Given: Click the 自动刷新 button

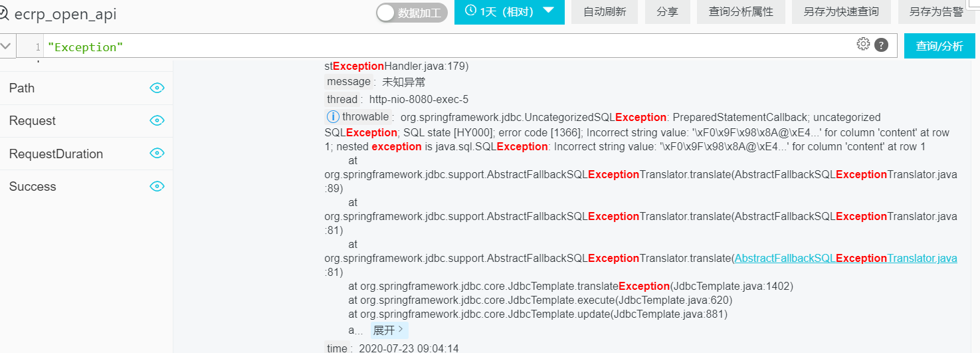Looking at the screenshot, I should pos(604,12).
